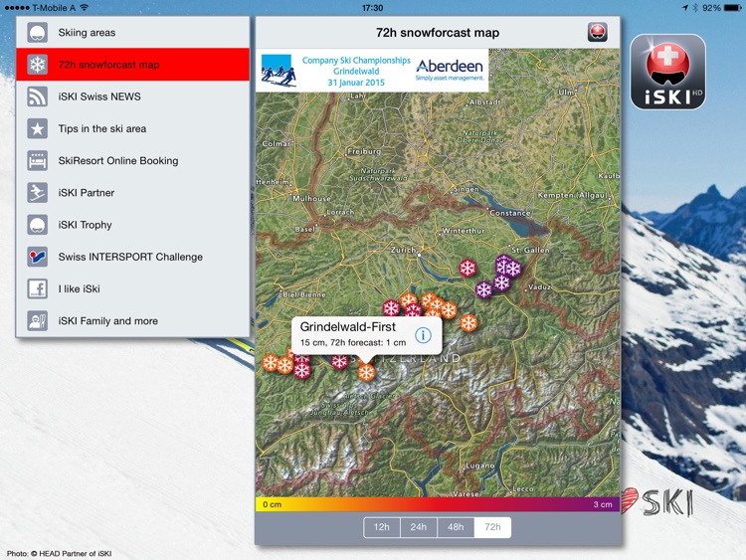Viewport: 746px width, 560px height.
Task: Tap the battery indicator in status bar
Action: point(732,8)
